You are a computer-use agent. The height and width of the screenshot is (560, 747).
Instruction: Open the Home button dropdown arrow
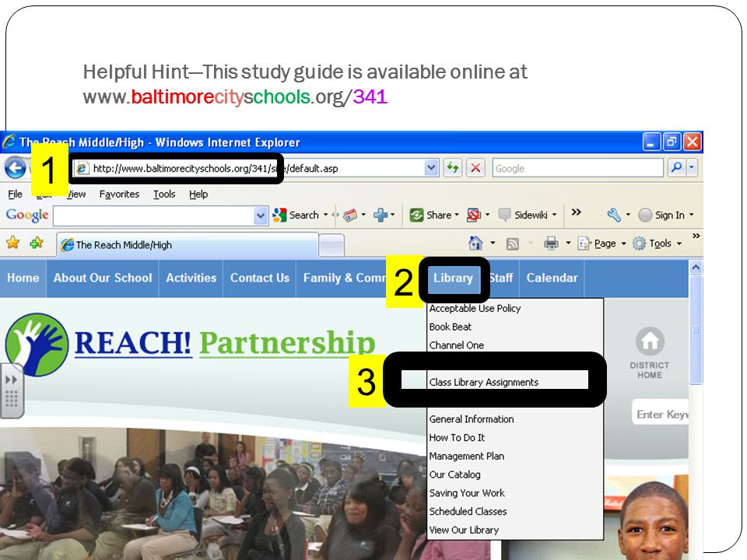tap(493, 243)
